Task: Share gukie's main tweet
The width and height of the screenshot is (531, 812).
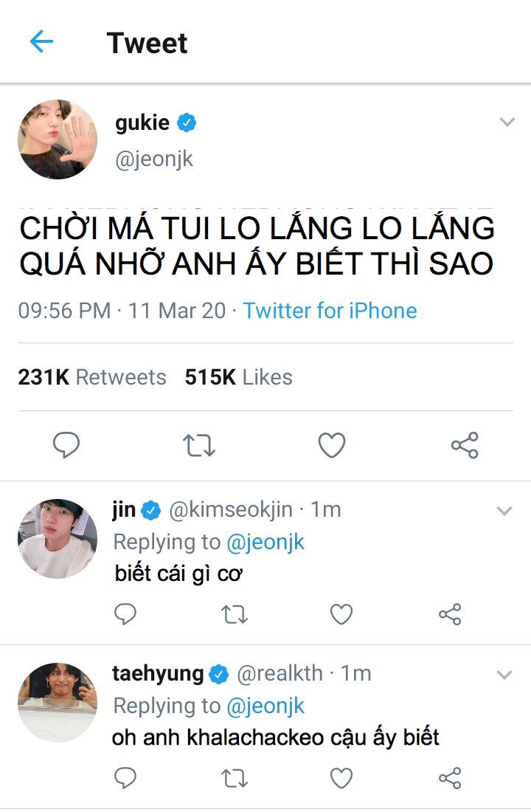Action: (x=465, y=445)
